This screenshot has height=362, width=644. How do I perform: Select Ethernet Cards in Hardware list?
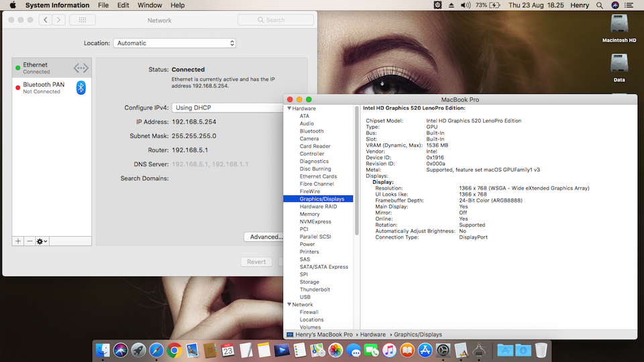pyautogui.click(x=318, y=176)
